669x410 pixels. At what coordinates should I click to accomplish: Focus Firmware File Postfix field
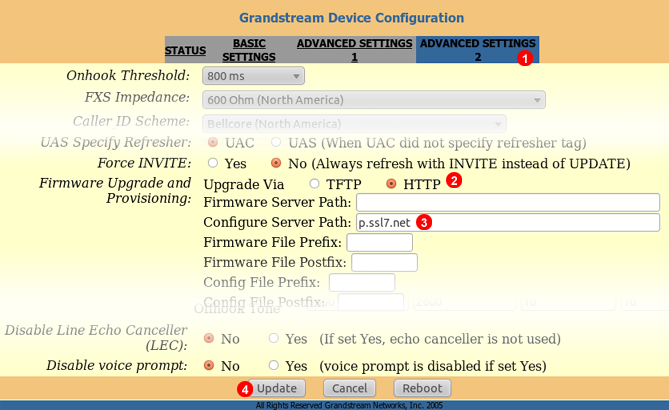pyautogui.click(x=384, y=262)
